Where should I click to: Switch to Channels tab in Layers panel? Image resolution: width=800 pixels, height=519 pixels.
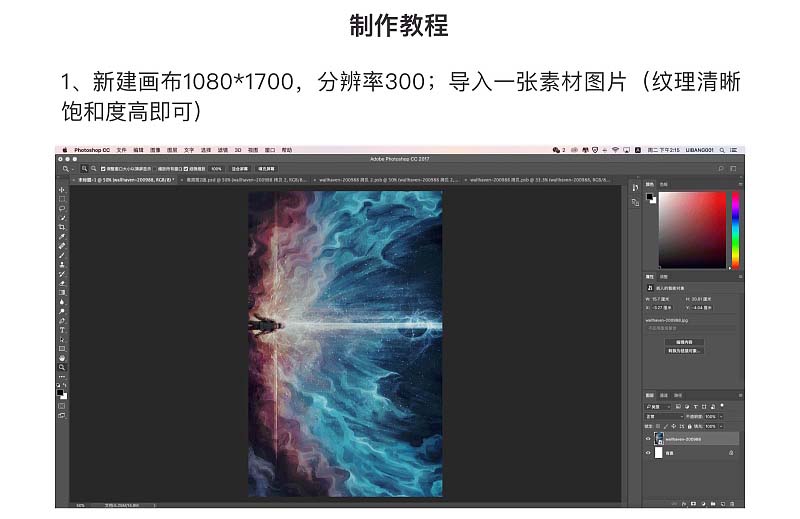pos(664,396)
